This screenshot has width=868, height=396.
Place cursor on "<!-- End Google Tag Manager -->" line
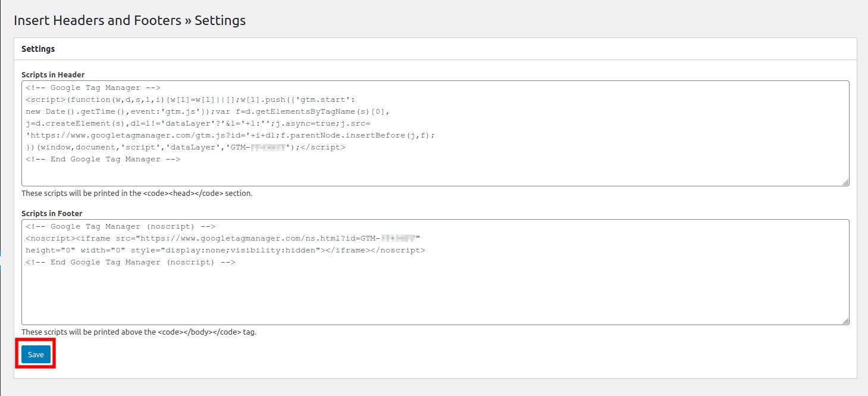[x=103, y=159]
